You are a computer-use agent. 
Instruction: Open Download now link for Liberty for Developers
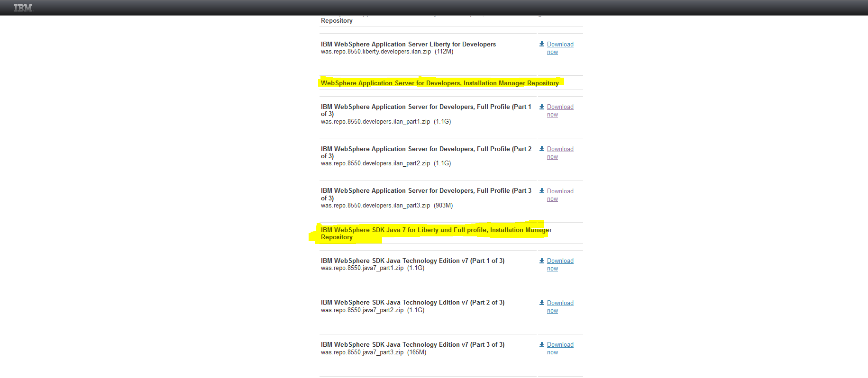click(560, 48)
